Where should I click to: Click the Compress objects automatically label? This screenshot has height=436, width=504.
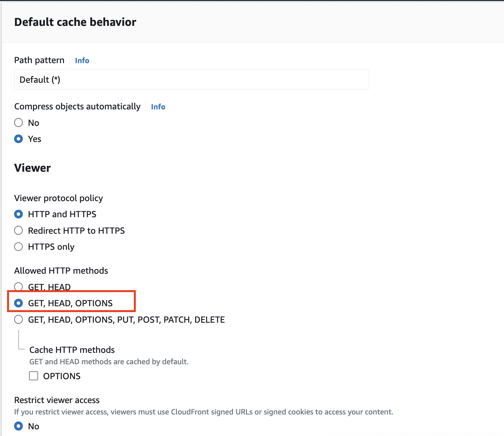pos(77,107)
